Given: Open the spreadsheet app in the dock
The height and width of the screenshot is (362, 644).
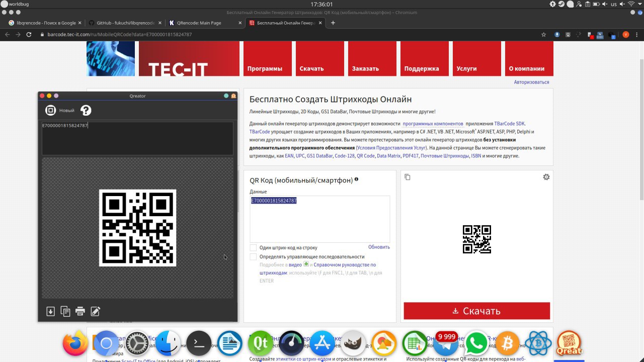Looking at the screenshot, I should [x=415, y=343].
